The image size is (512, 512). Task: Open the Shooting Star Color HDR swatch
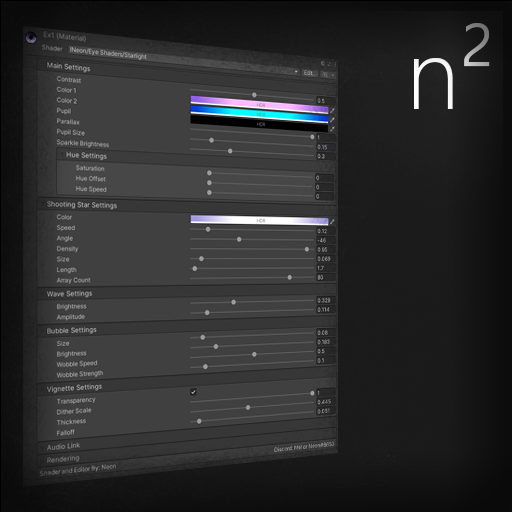(x=259, y=220)
